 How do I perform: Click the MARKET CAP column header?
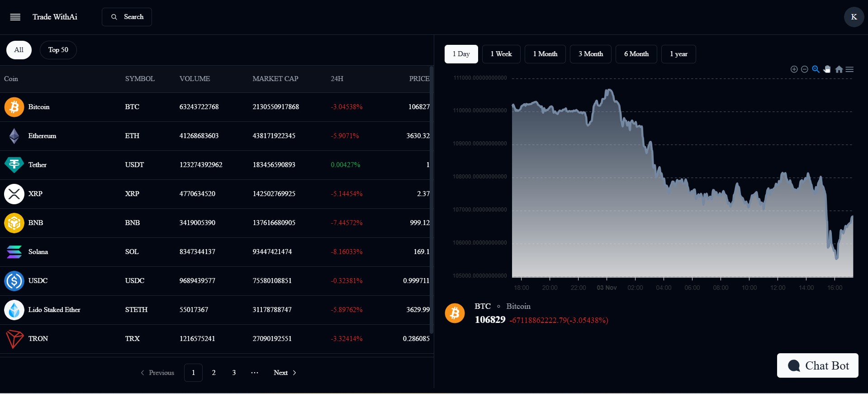275,79
